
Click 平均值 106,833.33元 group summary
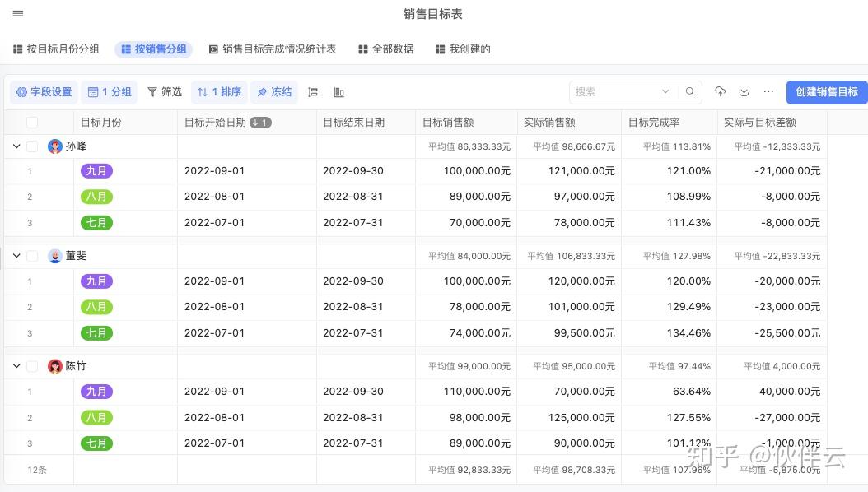pos(572,256)
